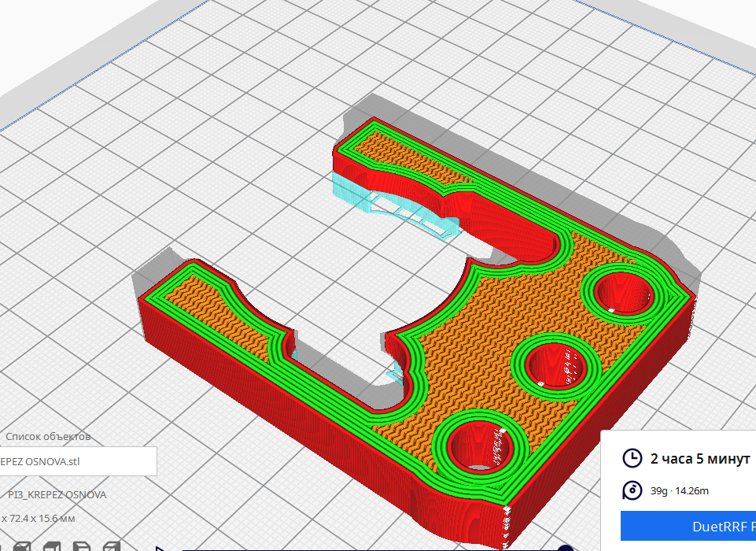Switch to front view cube icon
Viewport: 756px width, 551px height.
(22, 546)
